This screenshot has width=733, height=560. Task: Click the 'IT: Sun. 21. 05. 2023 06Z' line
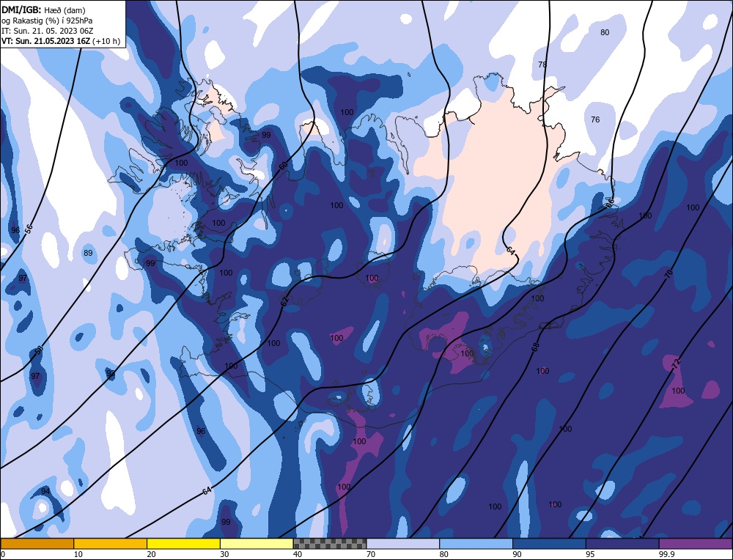pyautogui.click(x=47, y=31)
